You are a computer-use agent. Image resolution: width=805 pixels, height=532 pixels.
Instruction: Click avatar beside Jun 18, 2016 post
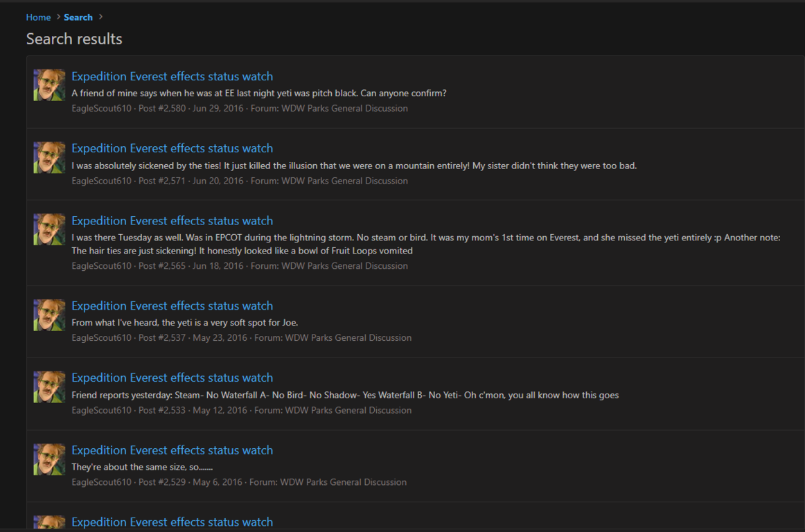pos(49,229)
